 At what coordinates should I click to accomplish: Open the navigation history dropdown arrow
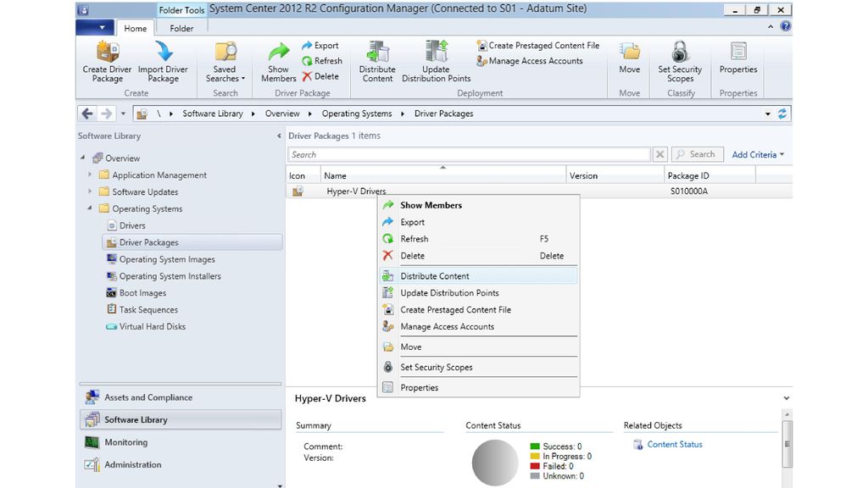coord(123,114)
